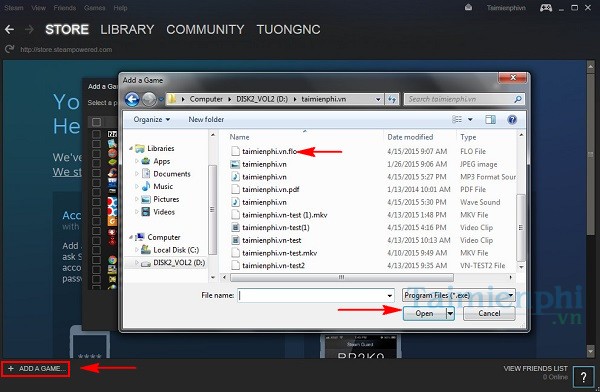
Task: Open the View menu
Action: coord(39,8)
